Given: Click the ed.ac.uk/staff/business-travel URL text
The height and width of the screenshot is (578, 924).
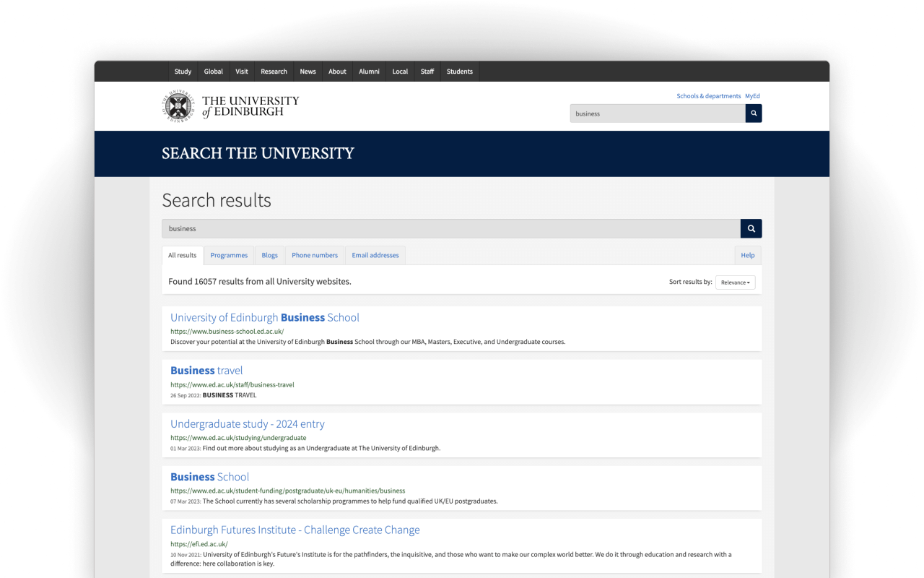Looking at the screenshot, I should [x=232, y=385].
